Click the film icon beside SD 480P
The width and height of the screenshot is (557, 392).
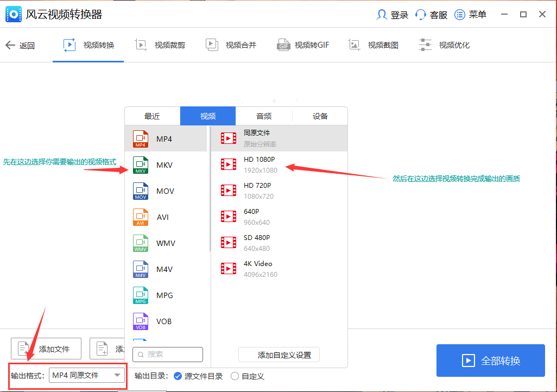point(229,243)
